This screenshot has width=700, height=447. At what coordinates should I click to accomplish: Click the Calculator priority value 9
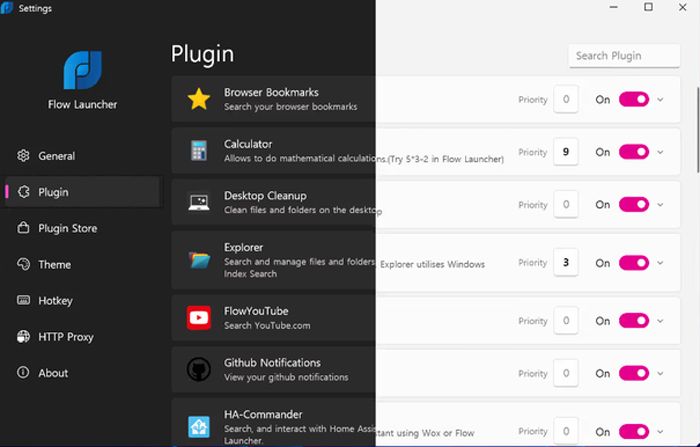tap(566, 152)
